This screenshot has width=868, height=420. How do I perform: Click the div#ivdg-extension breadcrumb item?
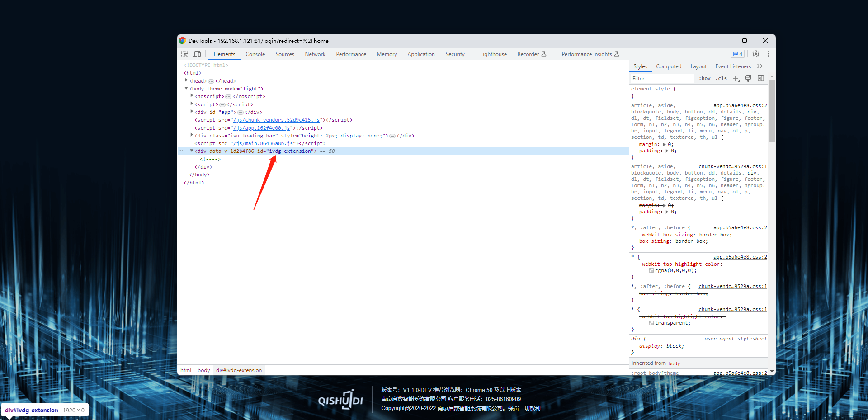239,370
